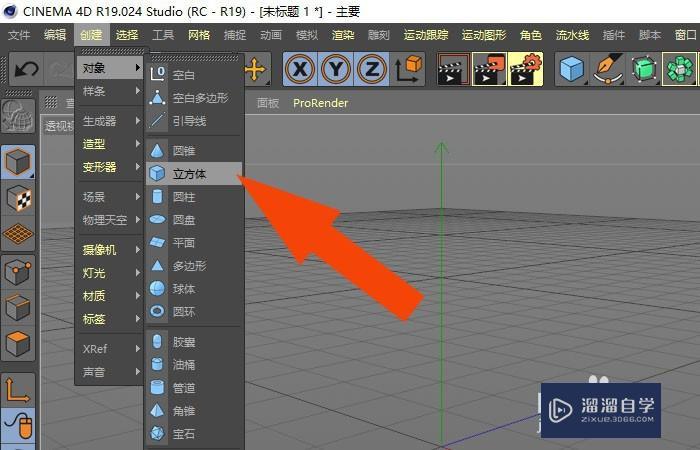The width and height of the screenshot is (700, 450).
Task: Click Enable Axis L-shaped icon
Action: click(18, 390)
